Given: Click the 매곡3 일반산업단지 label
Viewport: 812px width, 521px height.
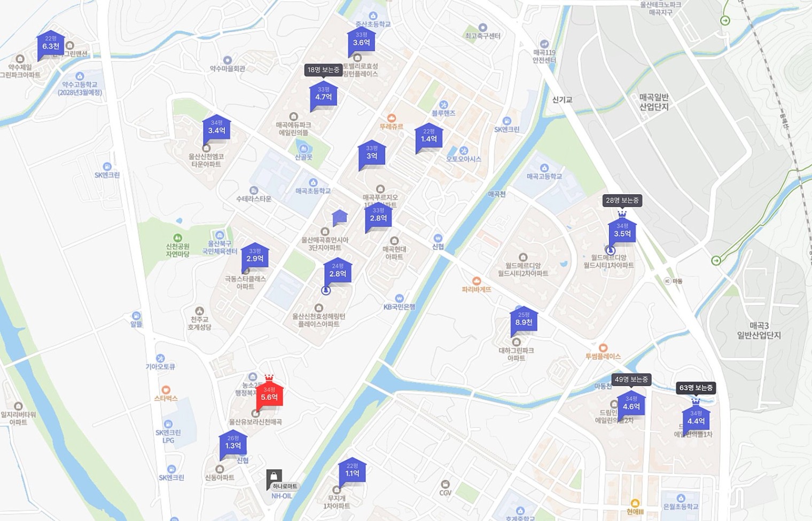Looking at the screenshot, I should [759, 330].
